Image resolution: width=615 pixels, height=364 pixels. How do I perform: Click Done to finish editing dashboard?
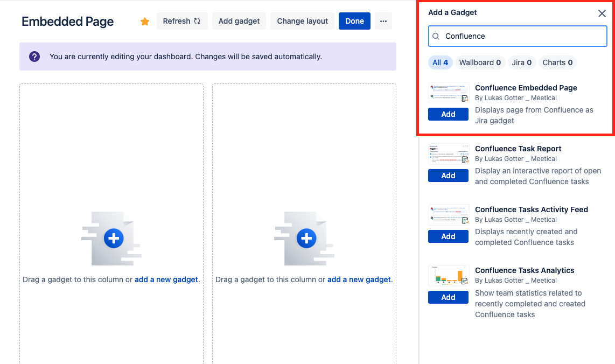coord(354,21)
